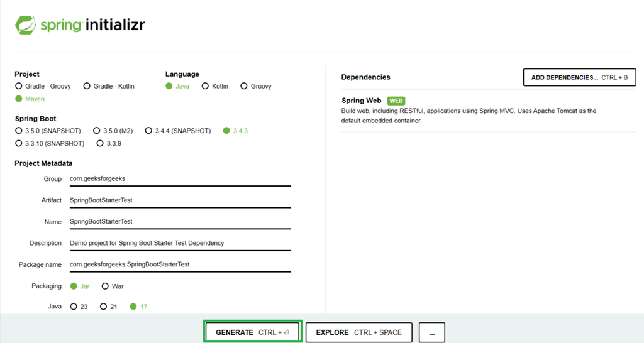Viewport: 644px width, 343px height.
Task: Click the Group input field
Action: (x=180, y=179)
